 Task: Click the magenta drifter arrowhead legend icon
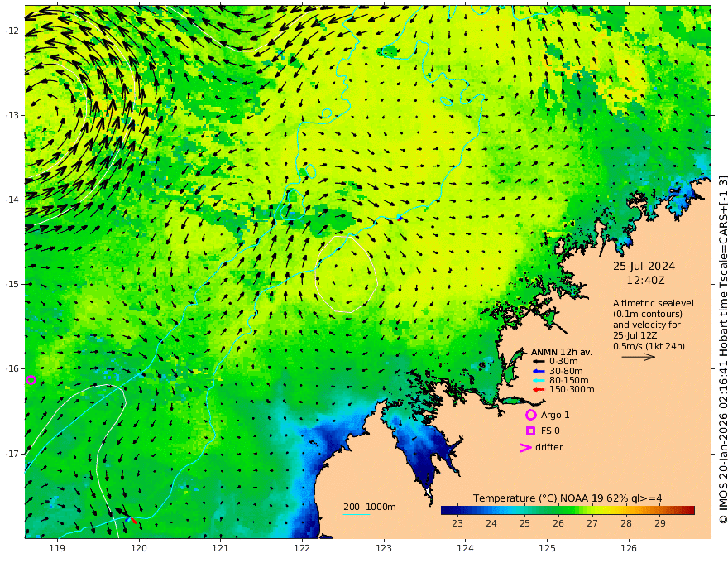click(525, 447)
